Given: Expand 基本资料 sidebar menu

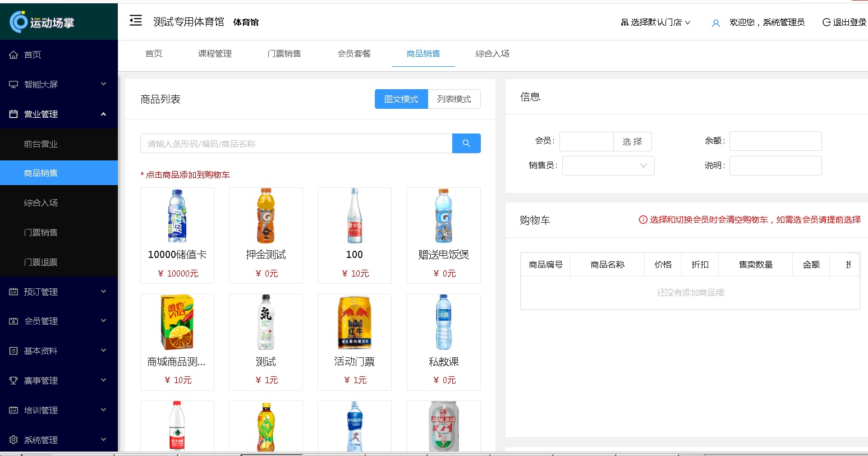Looking at the screenshot, I should coord(59,351).
